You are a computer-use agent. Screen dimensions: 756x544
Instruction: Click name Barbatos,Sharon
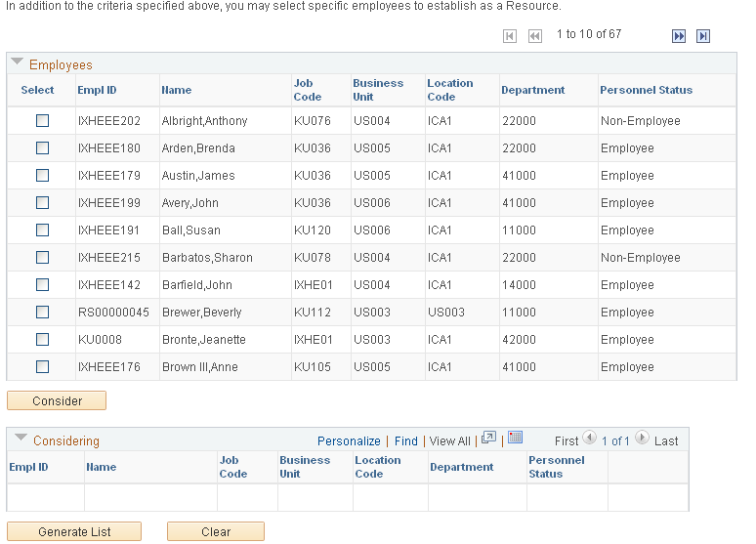click(207, 258)
